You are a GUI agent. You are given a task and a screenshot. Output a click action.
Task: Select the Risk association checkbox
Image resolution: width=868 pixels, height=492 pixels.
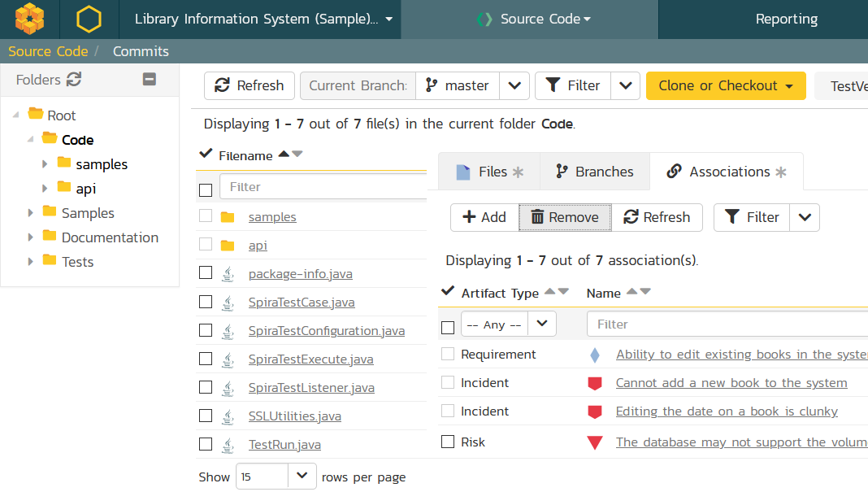click(448, 442)
